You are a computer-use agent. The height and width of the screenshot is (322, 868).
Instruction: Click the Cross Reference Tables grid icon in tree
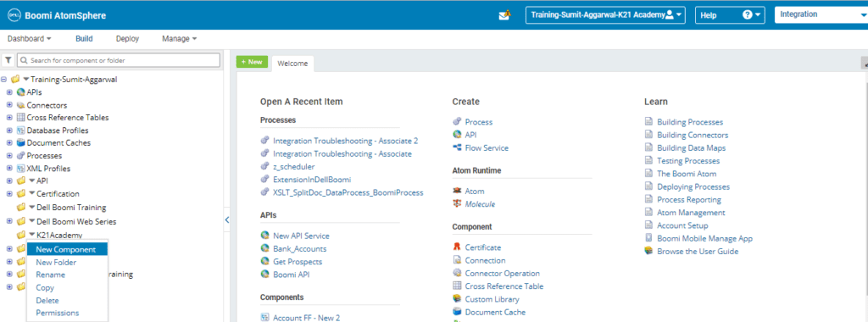(21, 118)
